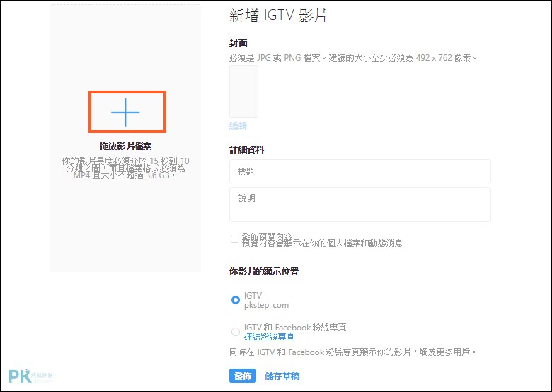552x392 pixels.
Task: Click the 預覽內容會顯示 description text
Action: (322, 243)
